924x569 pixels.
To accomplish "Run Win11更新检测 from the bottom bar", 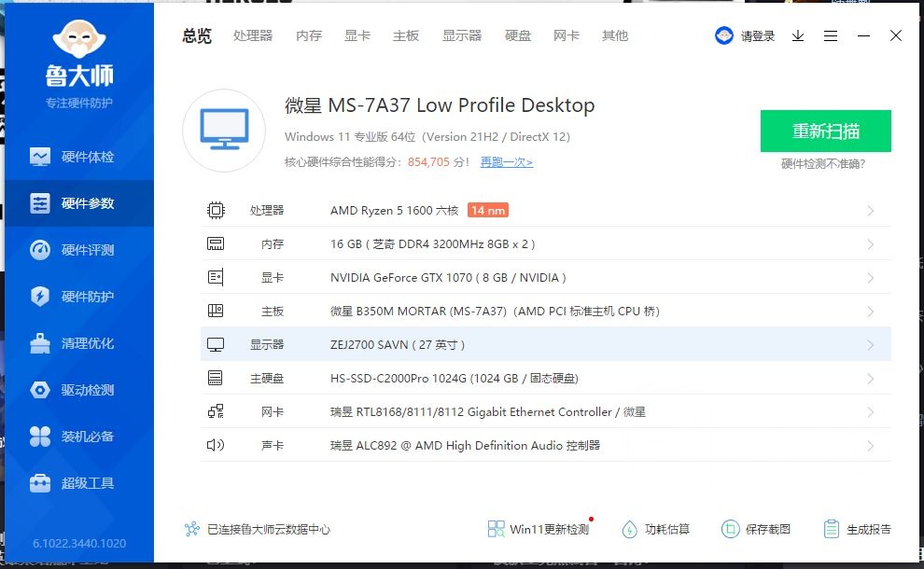I will coord(539,528).
